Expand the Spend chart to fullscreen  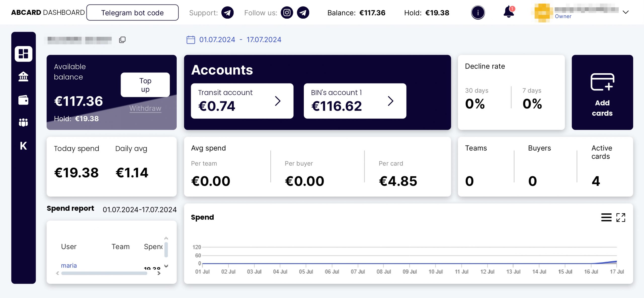621,218
